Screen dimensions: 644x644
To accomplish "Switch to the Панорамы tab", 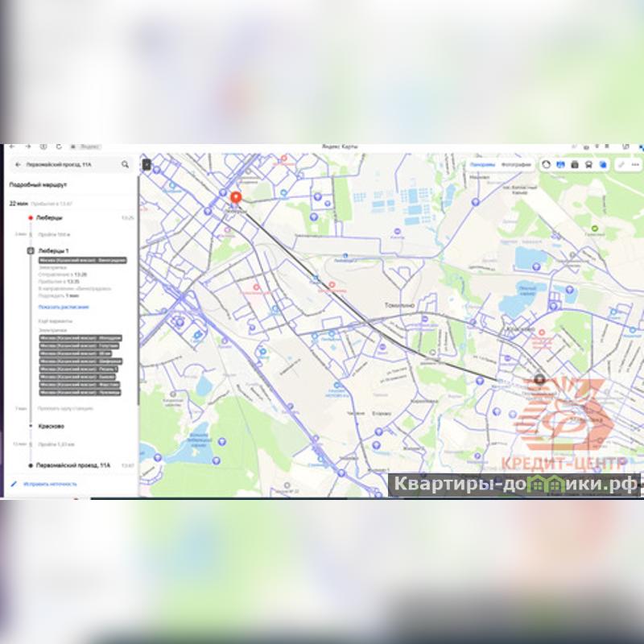I will 481,164.
